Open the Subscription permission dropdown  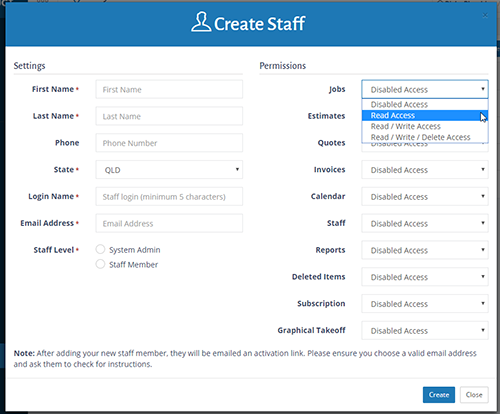coord(425,304)
